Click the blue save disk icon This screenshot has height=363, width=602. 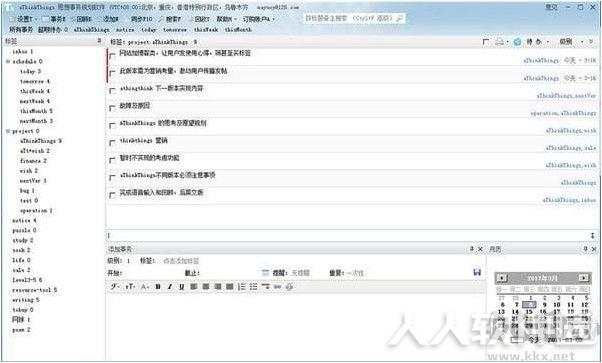click(477, 272)
